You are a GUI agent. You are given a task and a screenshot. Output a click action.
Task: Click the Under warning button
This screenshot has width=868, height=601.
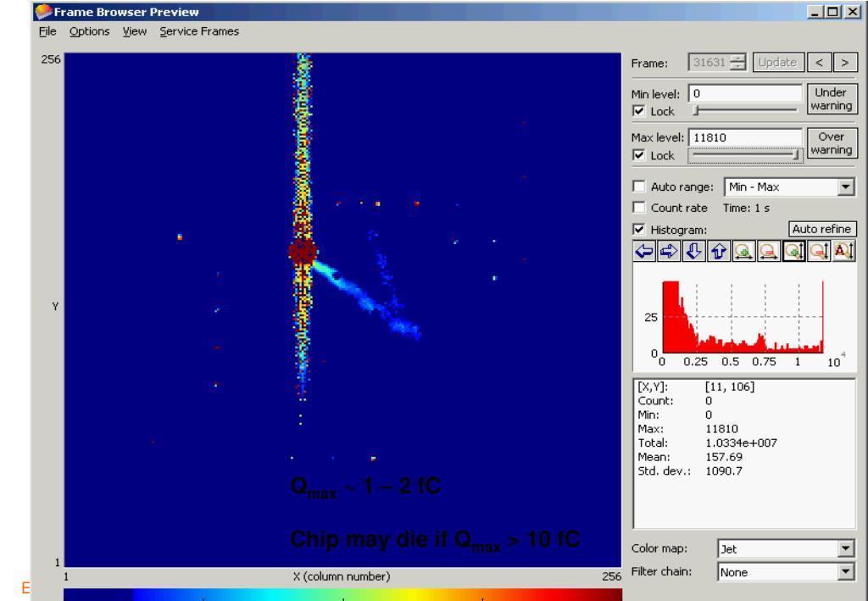[832, 97]
